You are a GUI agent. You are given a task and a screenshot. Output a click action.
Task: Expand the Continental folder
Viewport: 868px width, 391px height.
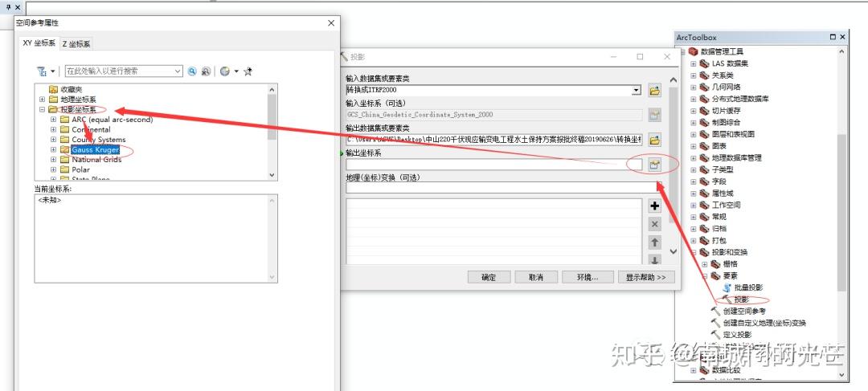coord(53,129)
